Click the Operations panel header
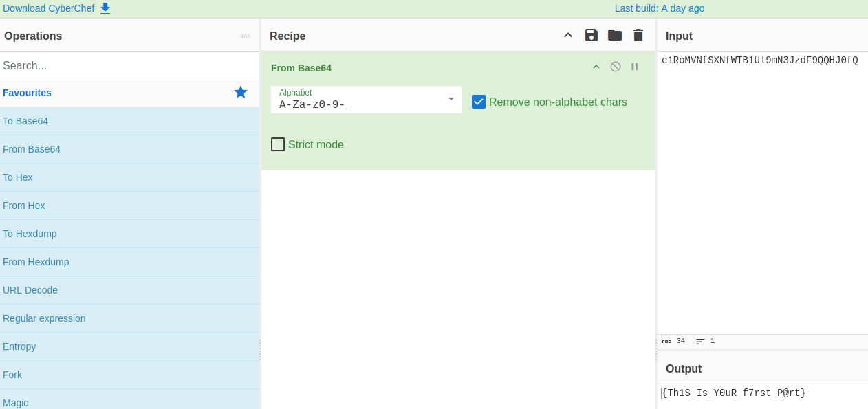 pos(129,36)
